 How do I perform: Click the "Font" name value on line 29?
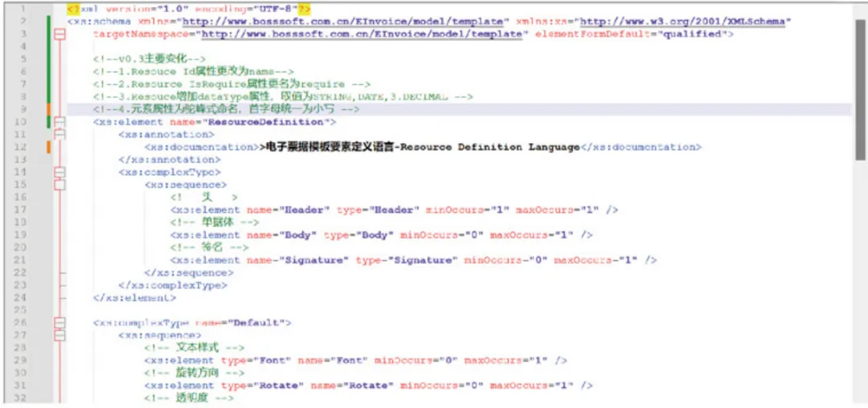click(x=346, y=361)
